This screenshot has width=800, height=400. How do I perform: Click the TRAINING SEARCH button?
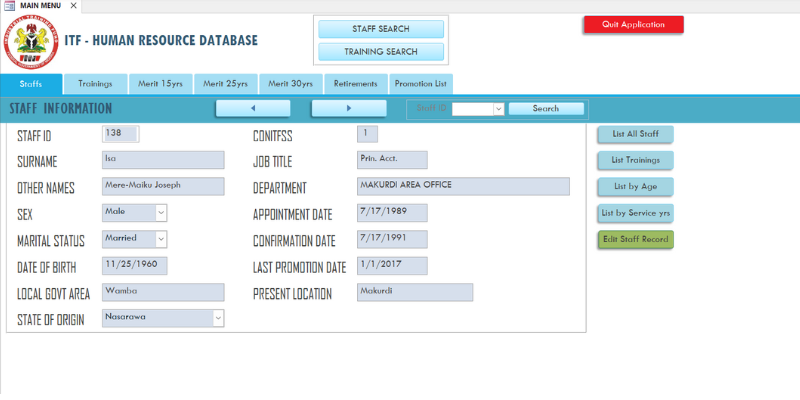tap(380, 52)
